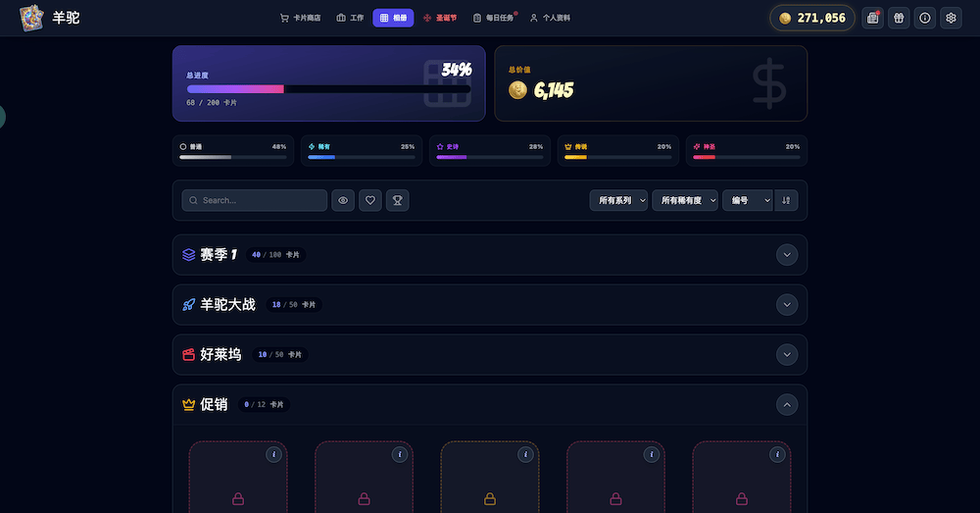980x513 pixels.
Task: Expand the 赛季 1 section
Action: [786, 255]
